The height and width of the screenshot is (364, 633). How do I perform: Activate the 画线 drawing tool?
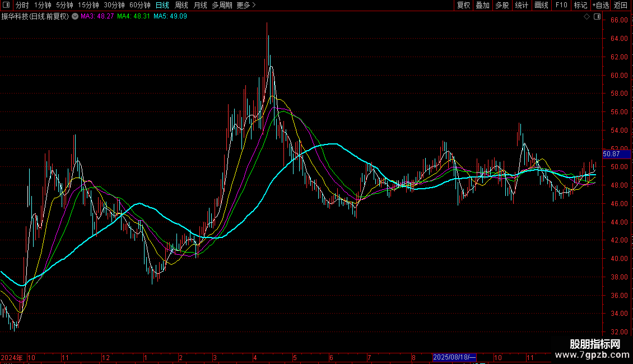[541, 5]
